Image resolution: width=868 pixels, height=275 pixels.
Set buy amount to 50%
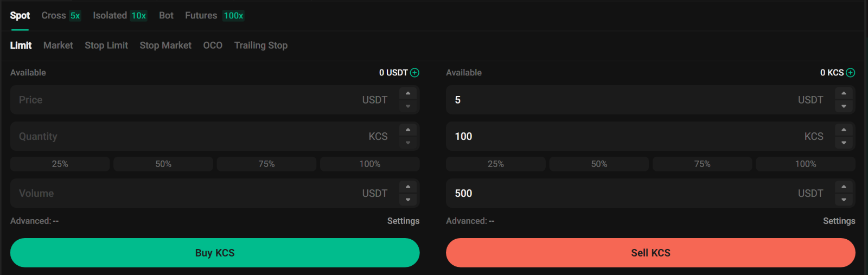pyautogui.click(x=163, y=164)
